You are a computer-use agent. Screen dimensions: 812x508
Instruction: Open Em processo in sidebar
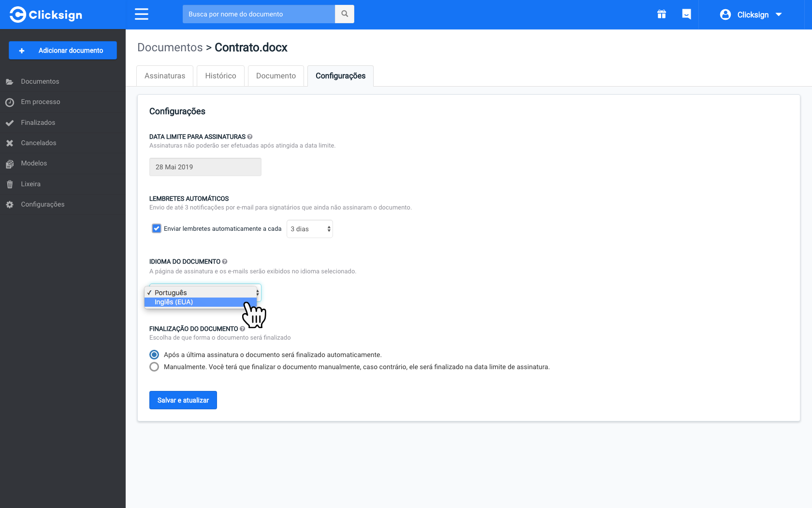(63, 102)
